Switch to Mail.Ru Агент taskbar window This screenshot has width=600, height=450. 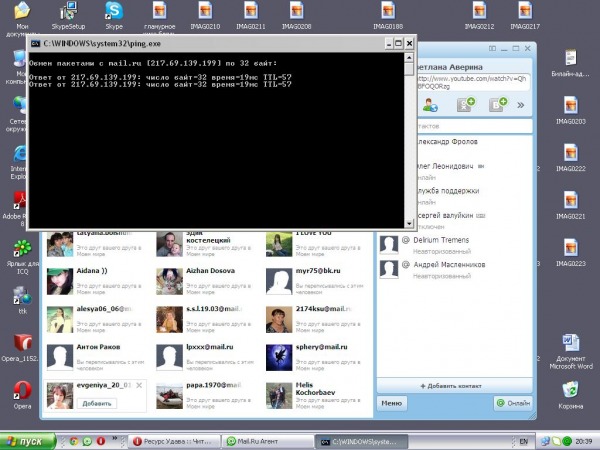[x=268, y=442]
